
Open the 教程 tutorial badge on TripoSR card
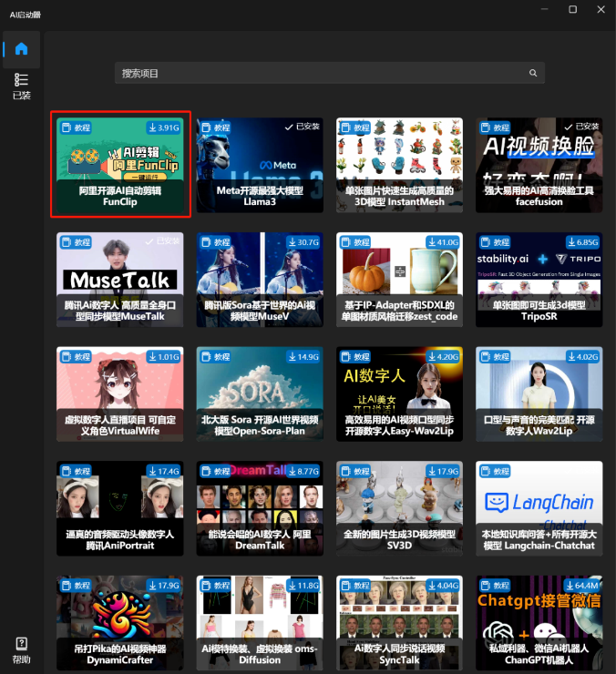coord(495,242)
